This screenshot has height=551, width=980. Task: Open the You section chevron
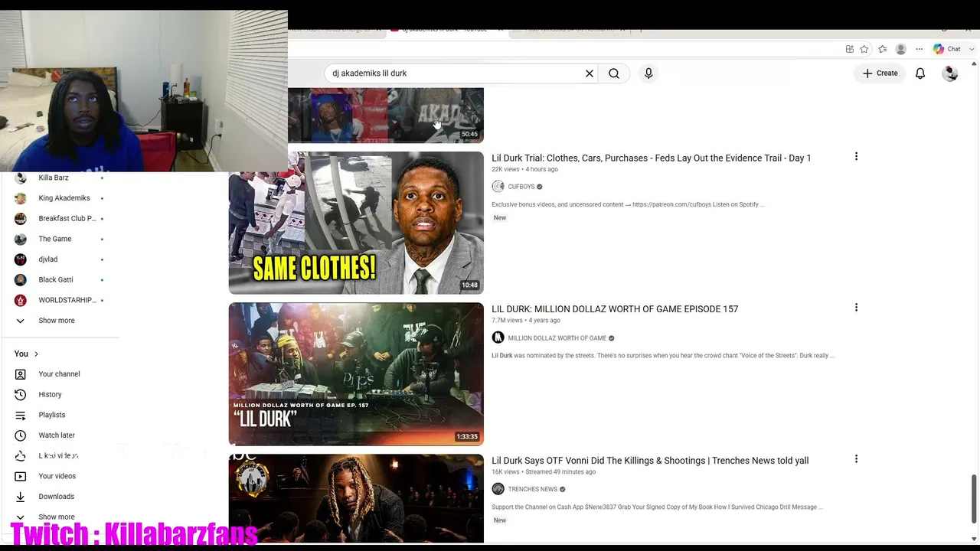click(x=36, y=354)
